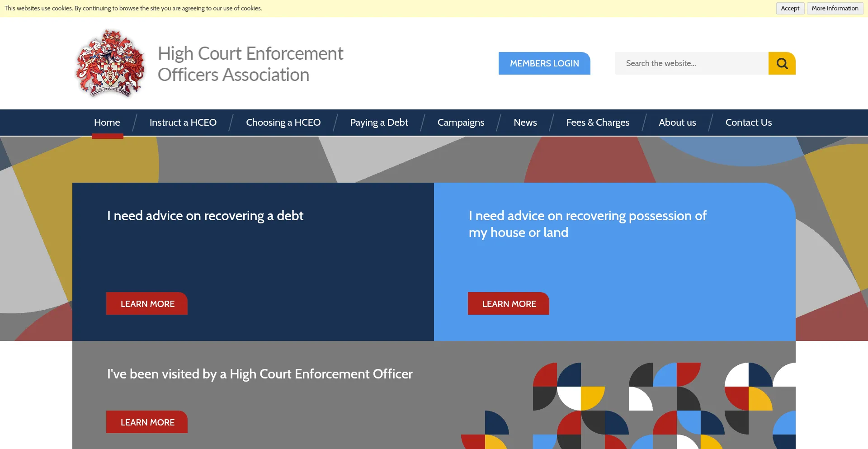Image resolution: width=868 pixels, height=449 pixels.
Task: Open Paying a Debt menu item
Action: click(379, 123)
